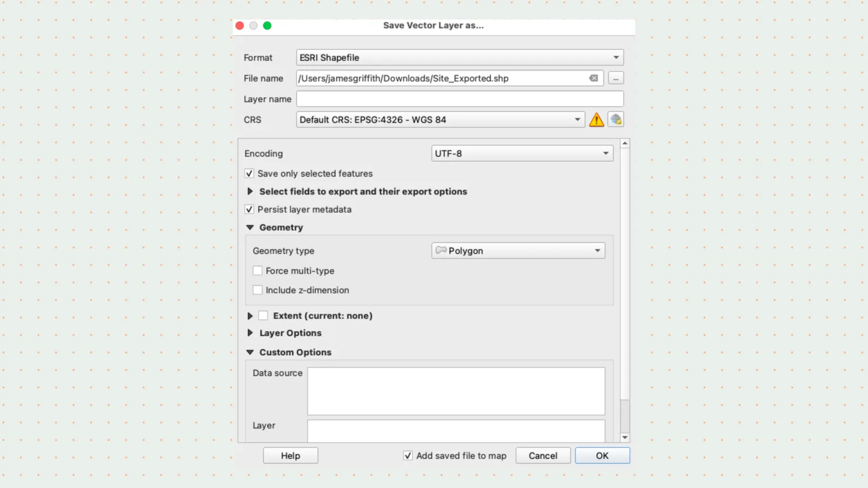Click the Data source text area
Image resolution: width=868 pixels, height=488 pixels.
[456, 391]
